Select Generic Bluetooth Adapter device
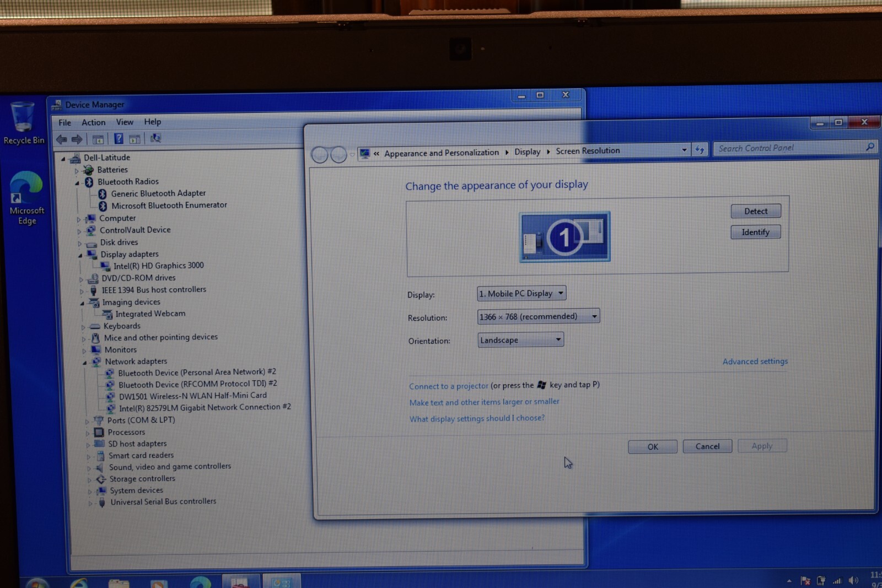 [x=158, y=193]
